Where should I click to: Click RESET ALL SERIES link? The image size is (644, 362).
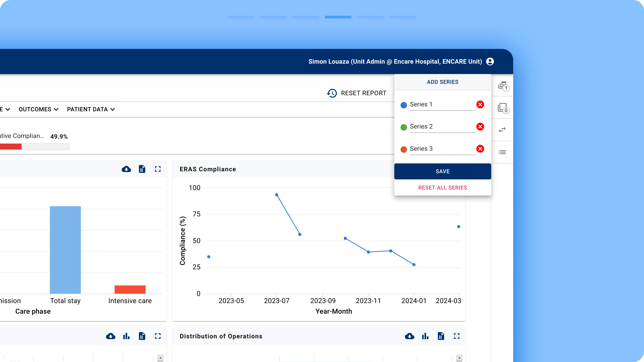tap(443, 188)
